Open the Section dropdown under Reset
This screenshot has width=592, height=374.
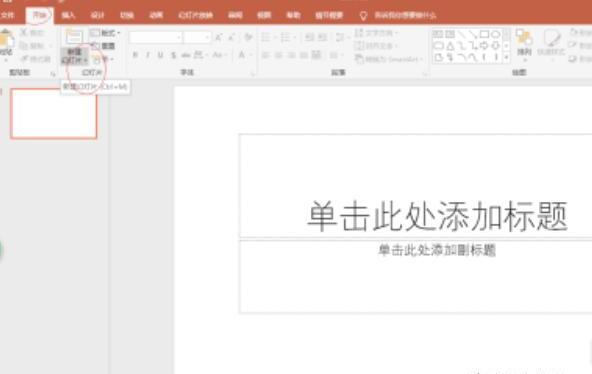tap(103, 59)
